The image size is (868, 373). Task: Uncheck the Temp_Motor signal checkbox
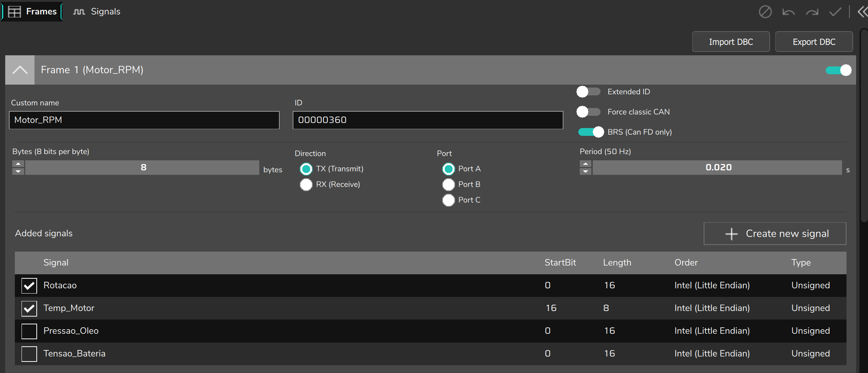29,308
